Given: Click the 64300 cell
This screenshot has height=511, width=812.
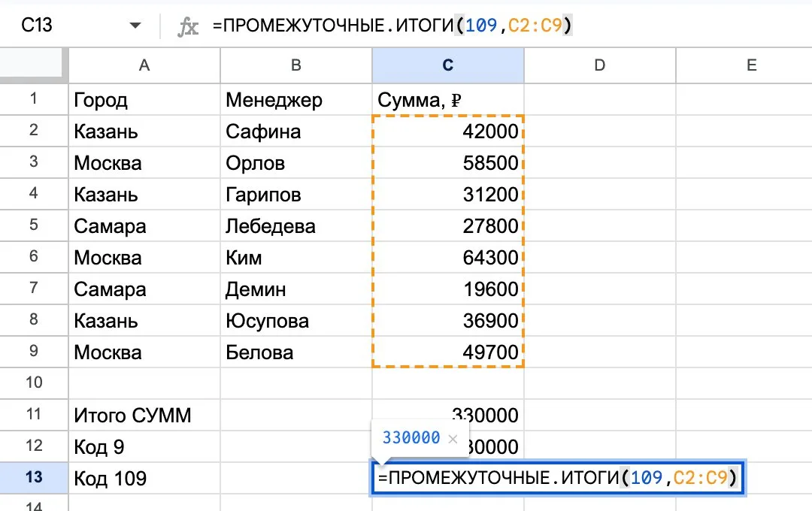Looking at the screenshot, I should tap(448, 257).
